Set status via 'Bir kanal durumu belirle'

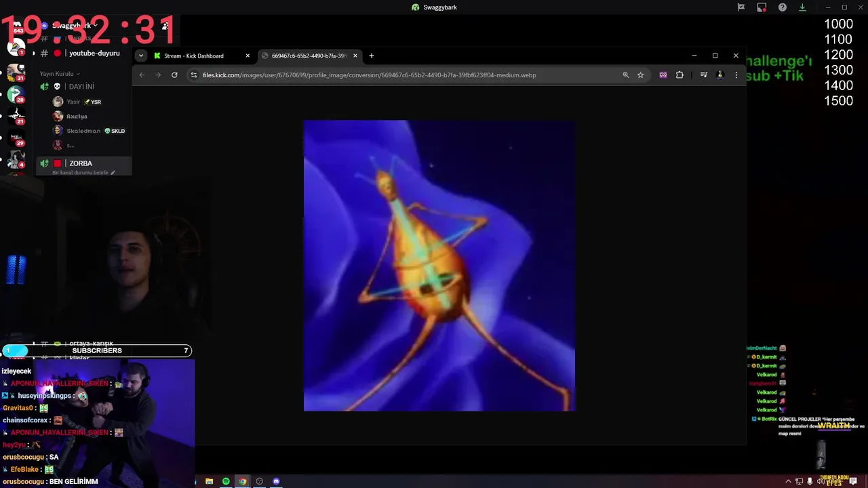click(x=83, y=173)
